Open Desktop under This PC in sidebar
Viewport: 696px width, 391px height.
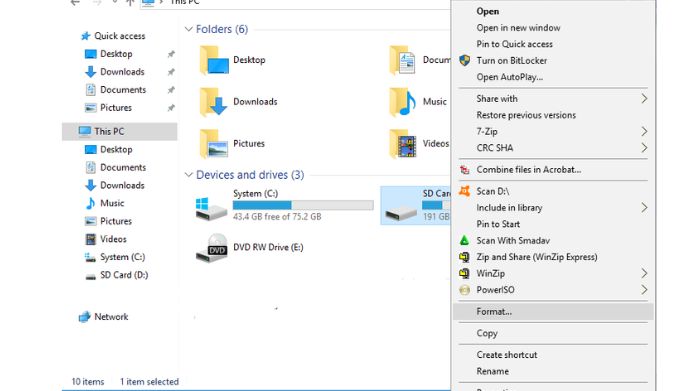tap(116, 150)
